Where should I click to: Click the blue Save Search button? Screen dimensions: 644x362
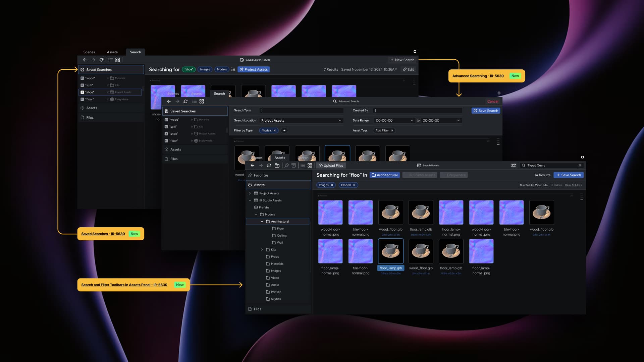pos(569,175)
